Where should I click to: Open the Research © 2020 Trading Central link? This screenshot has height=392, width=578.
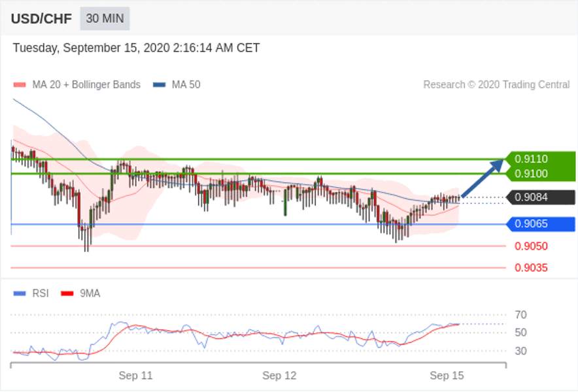click(x=496, y=85)
